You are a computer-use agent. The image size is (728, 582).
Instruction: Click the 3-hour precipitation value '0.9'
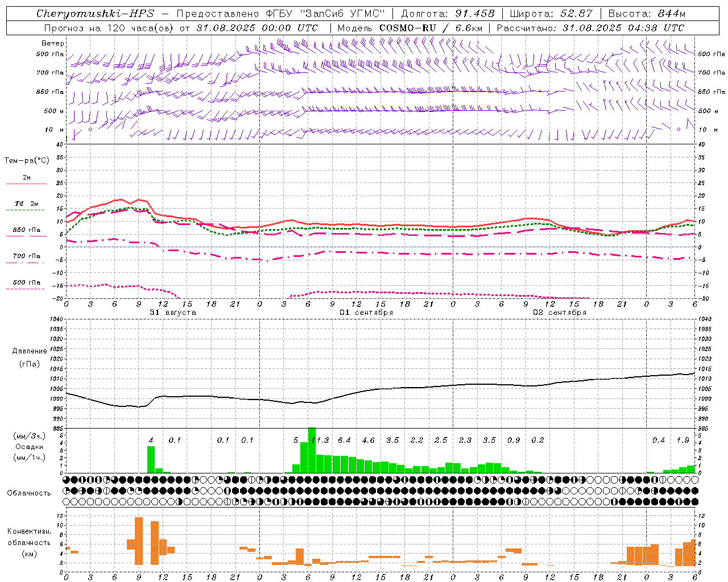coord(514,440)
